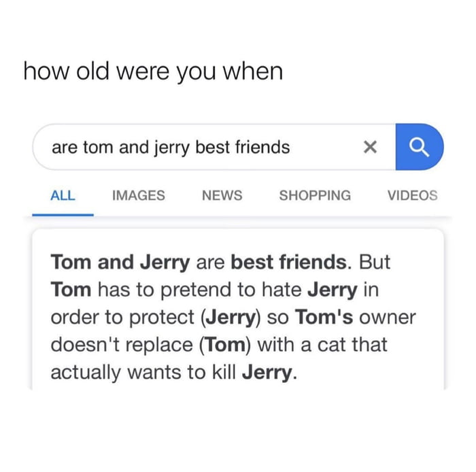This screenshot has height=472, width=476.
Task: Switch to the VIDEOS tab
Action: pyautogui.click(x=412, y=195)
